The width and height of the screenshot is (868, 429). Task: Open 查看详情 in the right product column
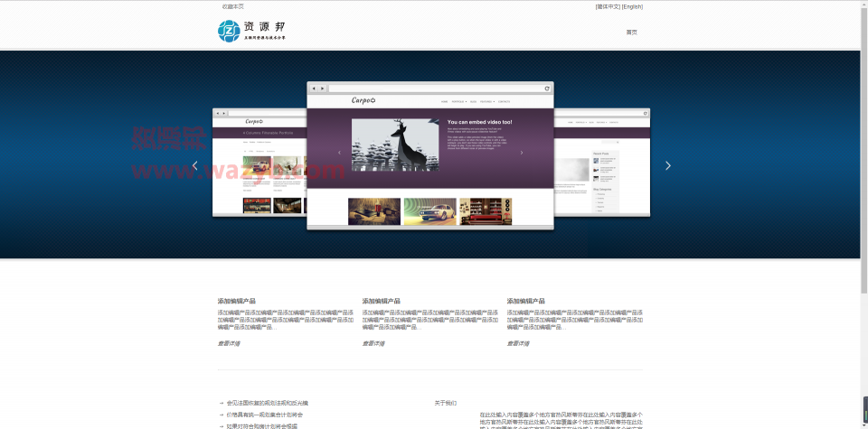tap(518, 343)
